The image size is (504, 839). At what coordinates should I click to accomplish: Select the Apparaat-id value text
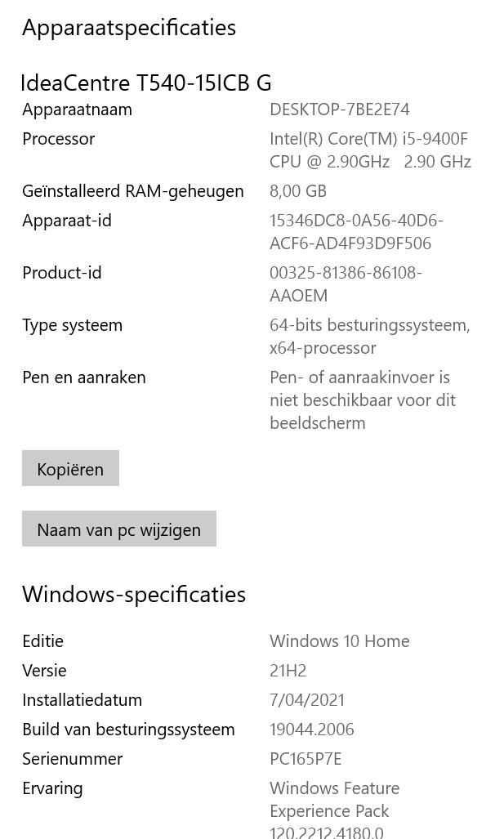[356, 232]
